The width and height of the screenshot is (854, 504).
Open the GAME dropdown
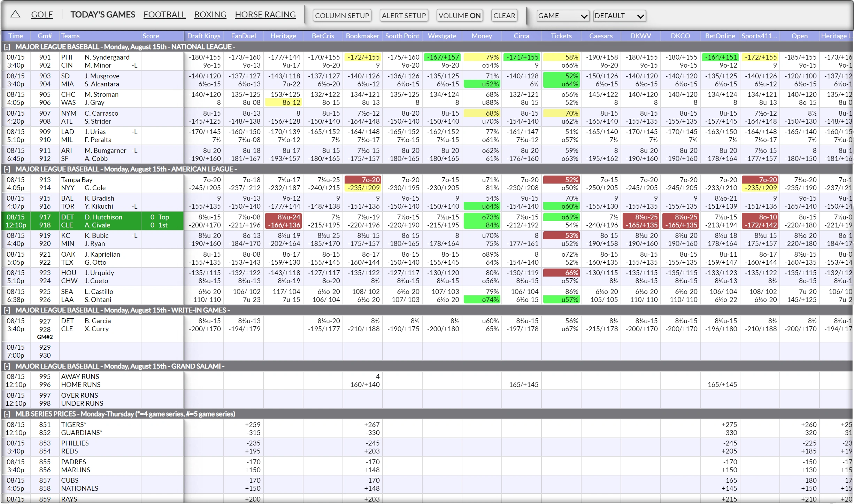tap(563, 16)
